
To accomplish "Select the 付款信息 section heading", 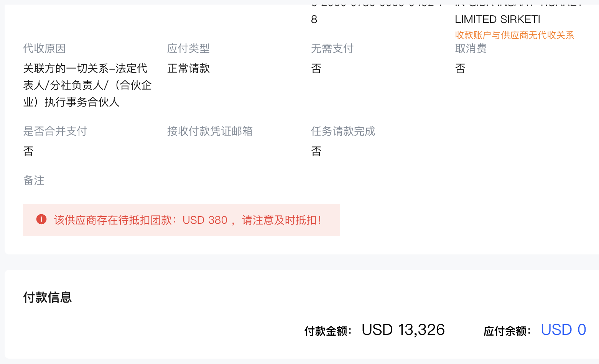I will [x=48, y=297].
